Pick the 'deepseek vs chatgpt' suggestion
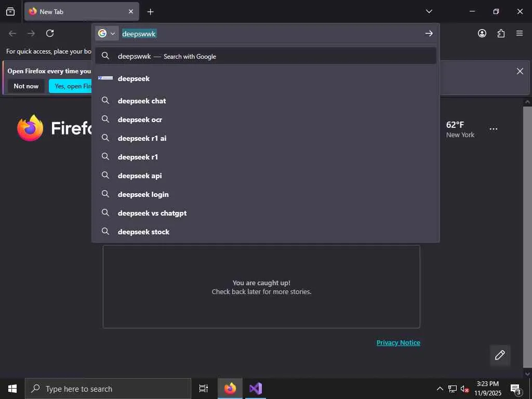 click(x=265, y=212)
